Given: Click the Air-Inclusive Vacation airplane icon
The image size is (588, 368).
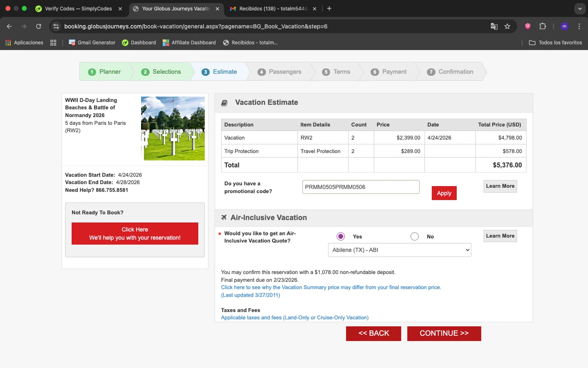Looking at the screenshot, I should pos(224,217).
